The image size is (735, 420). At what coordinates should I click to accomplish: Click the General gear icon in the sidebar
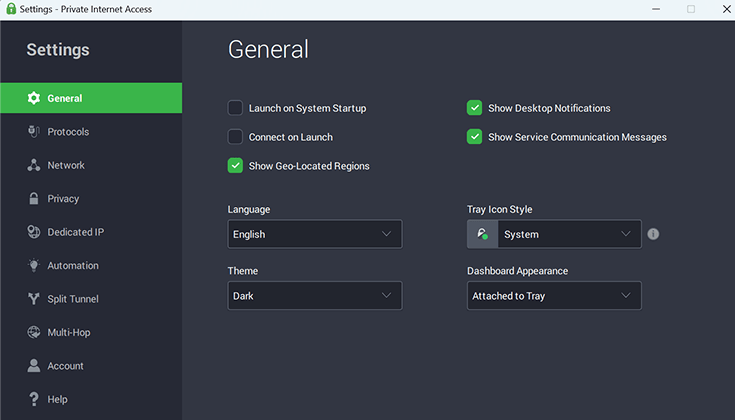[x=34, y=98]
